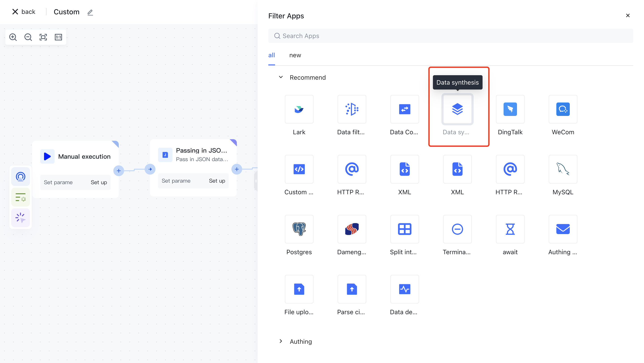
Task: Add node after Manual execution plus
Action: click(x=119, y=171)
